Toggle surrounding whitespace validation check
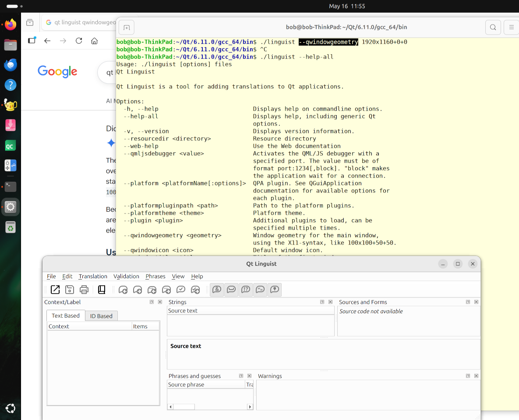519x420 pixels. point(231,290)
